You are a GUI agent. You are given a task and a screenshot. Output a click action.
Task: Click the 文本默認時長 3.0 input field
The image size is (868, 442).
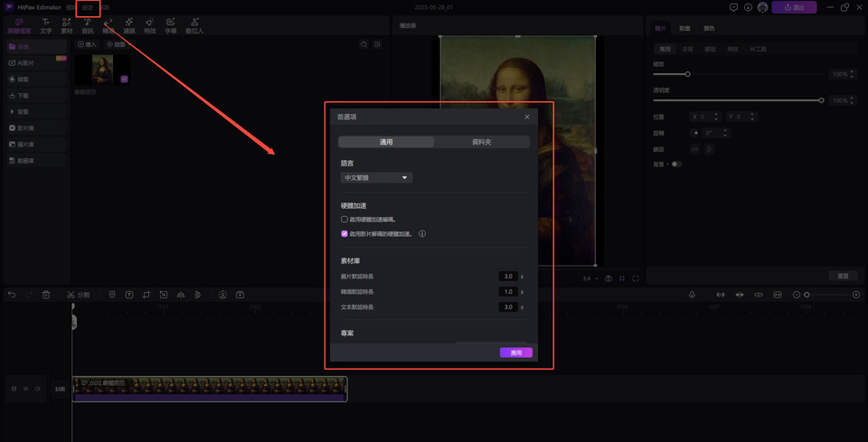click(508, 307)
